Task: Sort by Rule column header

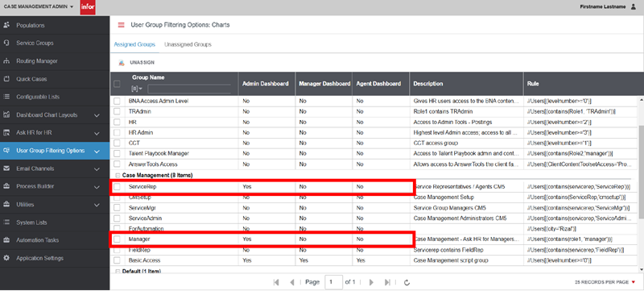Action: (x=533, y=84)
